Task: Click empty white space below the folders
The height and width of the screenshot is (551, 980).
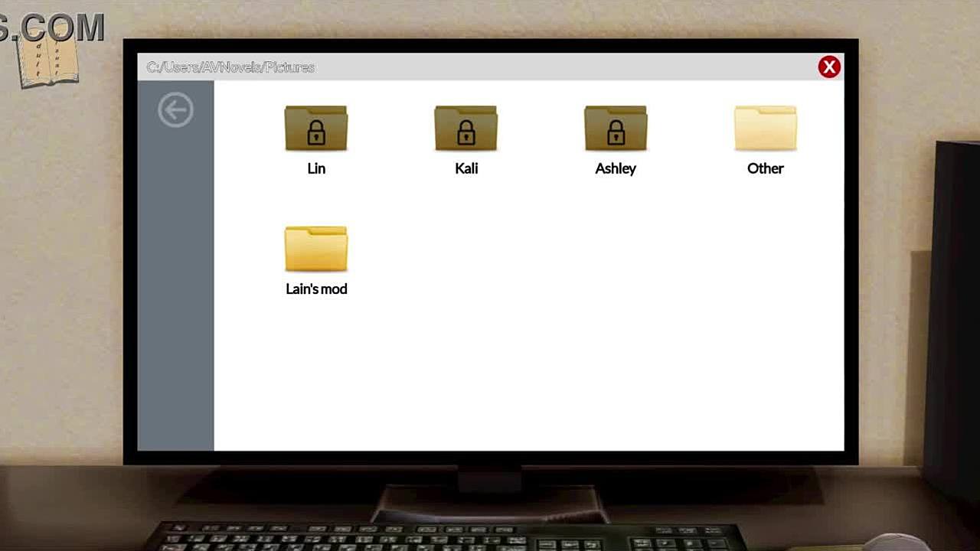Action: pos(528,375)
